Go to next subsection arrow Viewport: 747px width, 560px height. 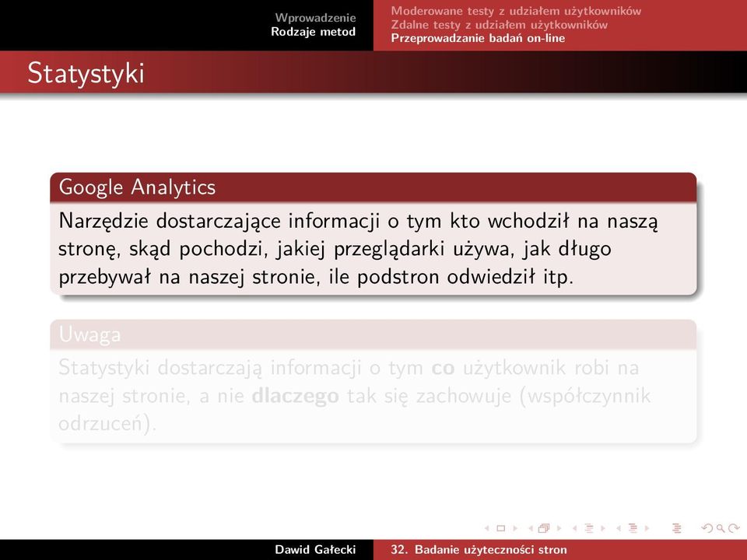(603, 528)
